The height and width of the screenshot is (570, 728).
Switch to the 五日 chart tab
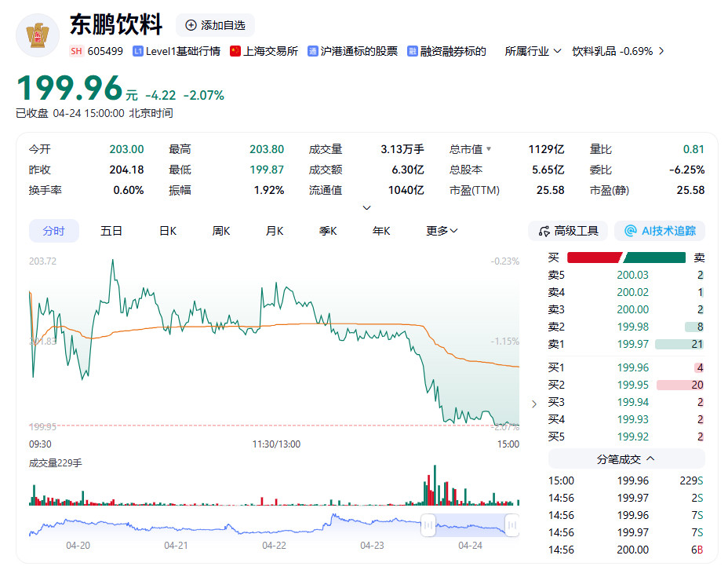pos(111,231)
